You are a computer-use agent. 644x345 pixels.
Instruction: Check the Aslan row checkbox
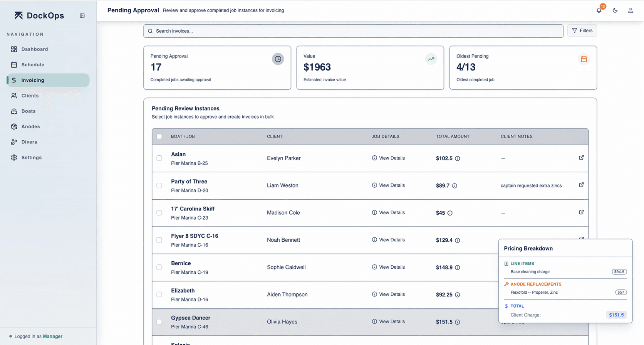(x=159, y=158)
